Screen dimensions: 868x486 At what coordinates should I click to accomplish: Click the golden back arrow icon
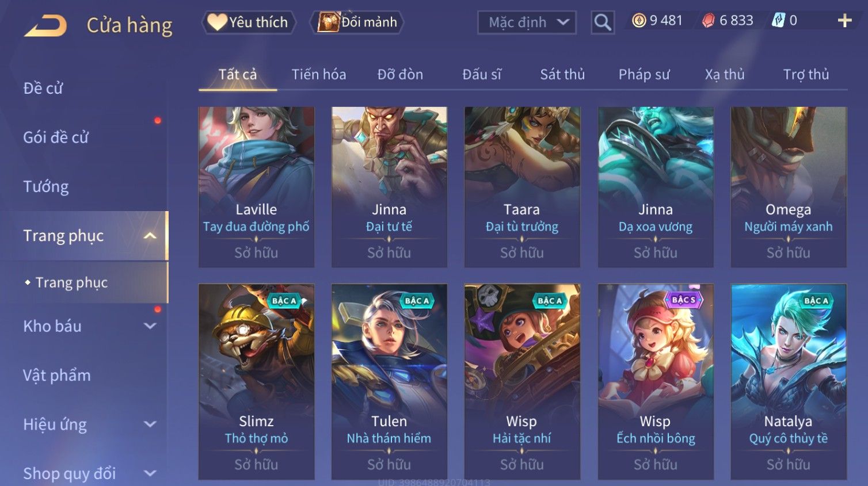pyautogui.click(x=45, y=26)
